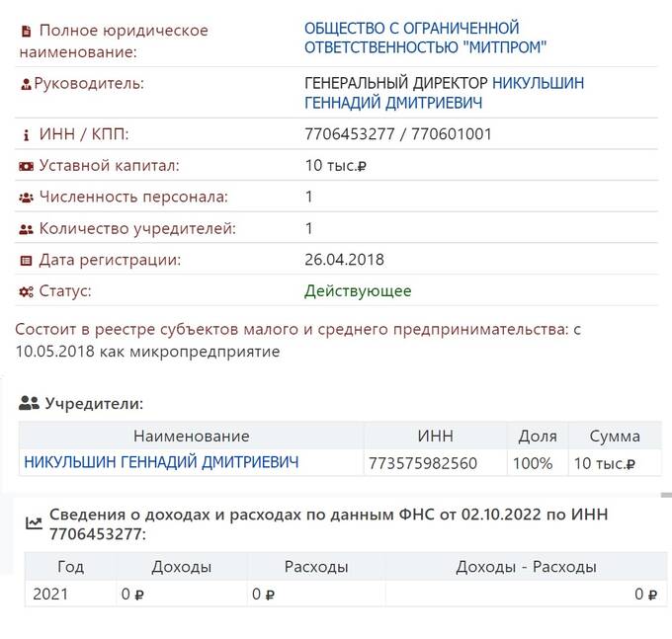Click the Действующее status text
The image size is (672, 639).
coord(358,291)
